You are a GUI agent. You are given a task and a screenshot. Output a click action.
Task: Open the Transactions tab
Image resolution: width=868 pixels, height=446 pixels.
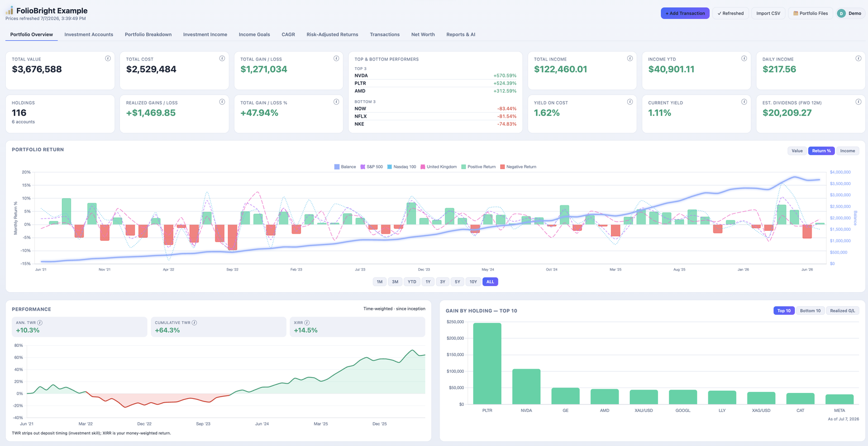[385, 35]
